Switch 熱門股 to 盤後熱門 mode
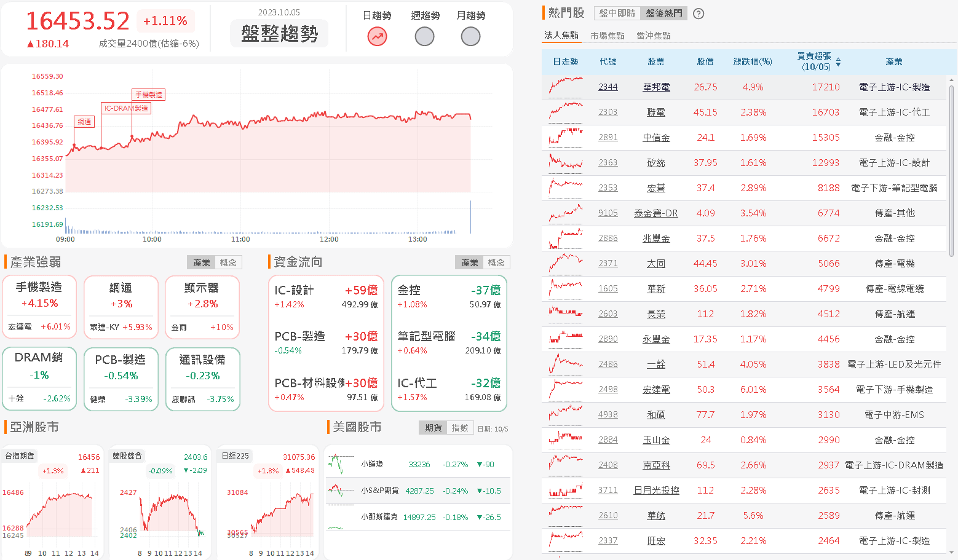 (664, 14)
